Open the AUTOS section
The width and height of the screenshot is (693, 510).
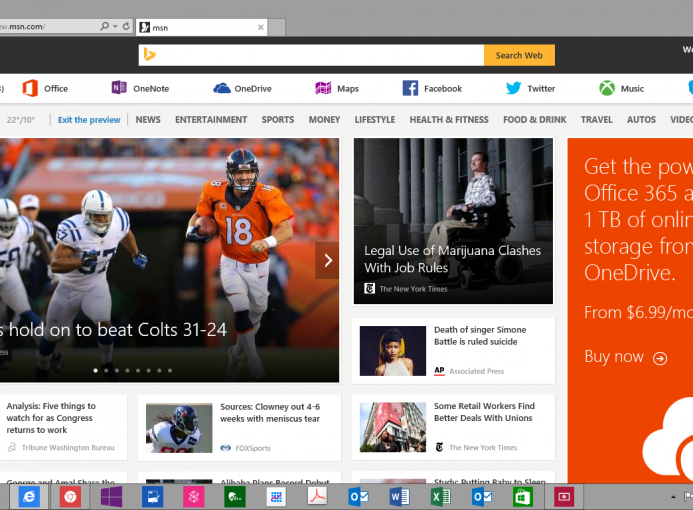tap(641, 120)
